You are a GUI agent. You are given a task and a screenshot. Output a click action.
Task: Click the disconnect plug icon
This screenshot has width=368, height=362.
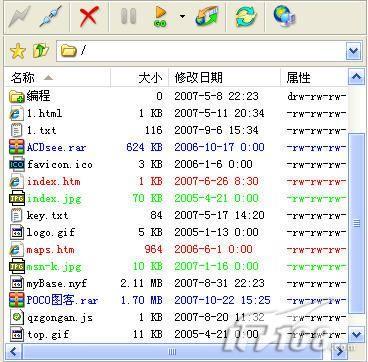(x=50, y=17)
